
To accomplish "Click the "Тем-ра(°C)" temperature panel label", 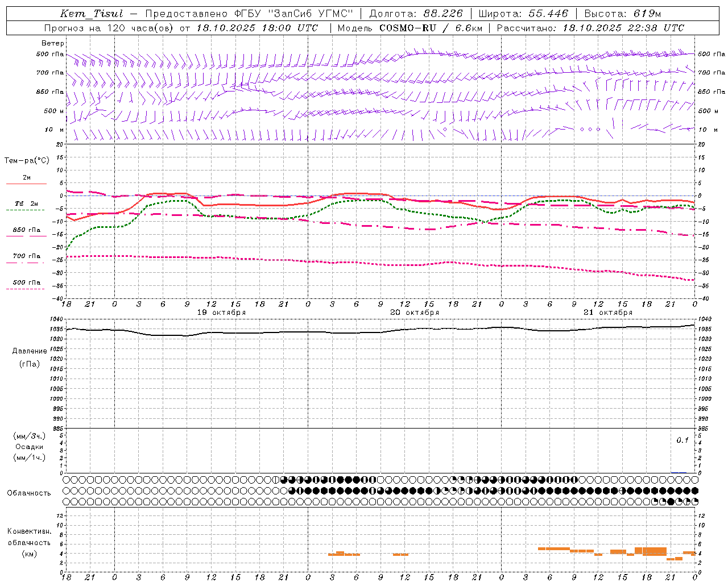I will [27, 161].
